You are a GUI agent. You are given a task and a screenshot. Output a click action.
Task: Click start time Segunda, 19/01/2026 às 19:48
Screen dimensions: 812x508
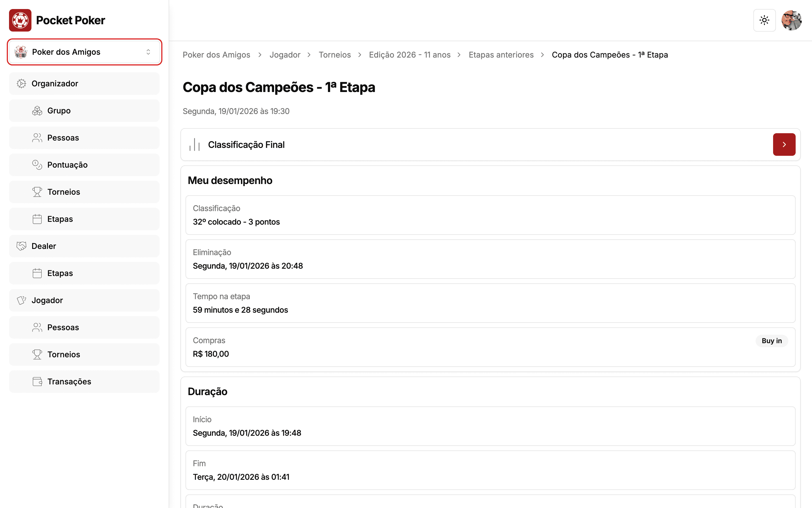[x=247, y=433]
